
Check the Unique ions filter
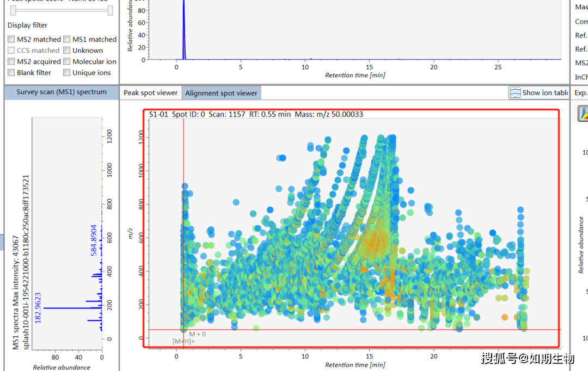[x=67, y=73]
